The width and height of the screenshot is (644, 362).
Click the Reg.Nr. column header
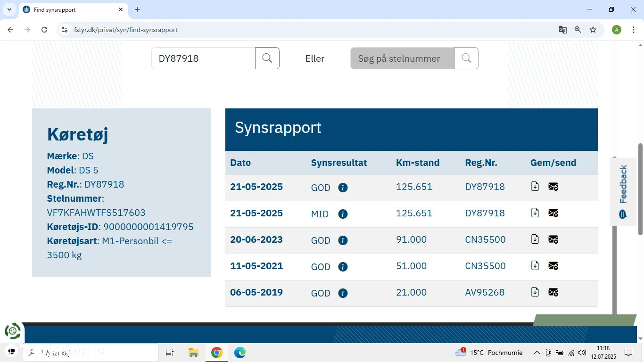pyautogui.click(x=481, y=163)
